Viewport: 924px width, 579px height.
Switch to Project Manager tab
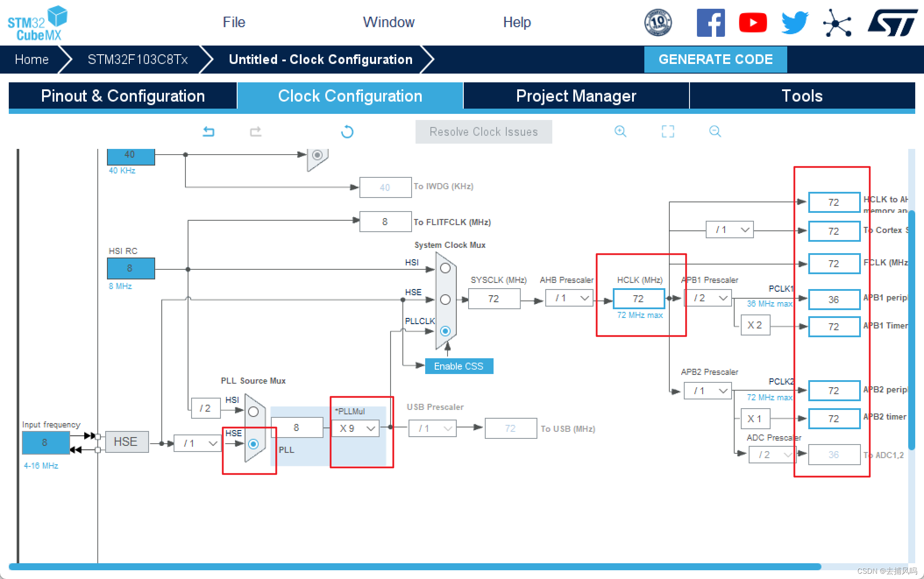tap(576, 96)
